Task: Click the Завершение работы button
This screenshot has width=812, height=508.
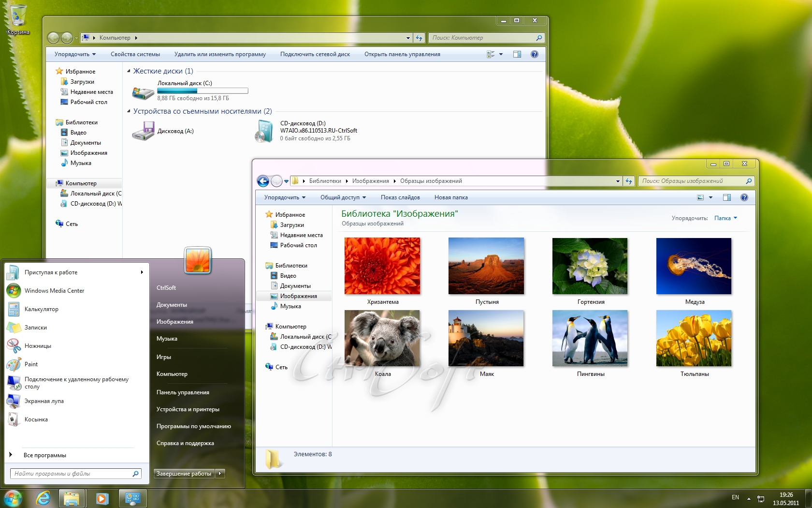Action: (184, 474)
